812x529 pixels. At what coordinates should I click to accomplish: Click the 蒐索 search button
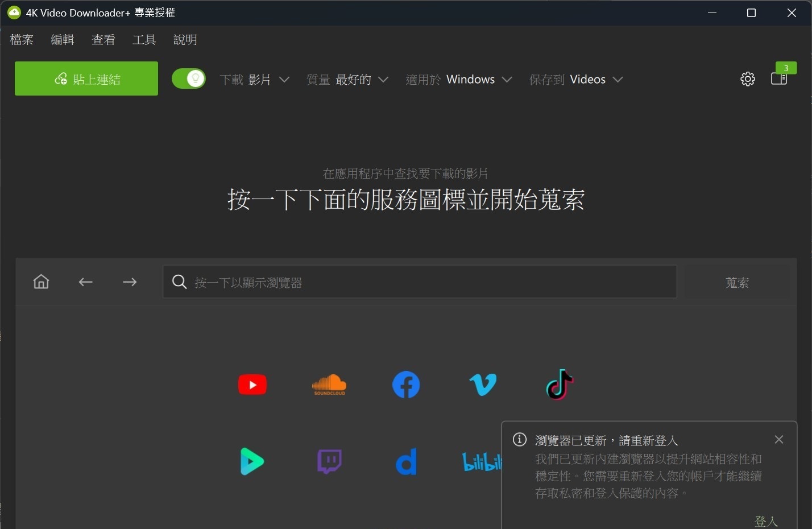737,282
